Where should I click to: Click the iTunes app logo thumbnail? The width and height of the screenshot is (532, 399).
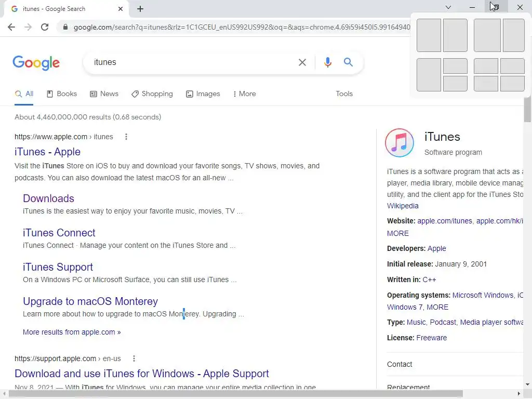[x=400, y=143]
